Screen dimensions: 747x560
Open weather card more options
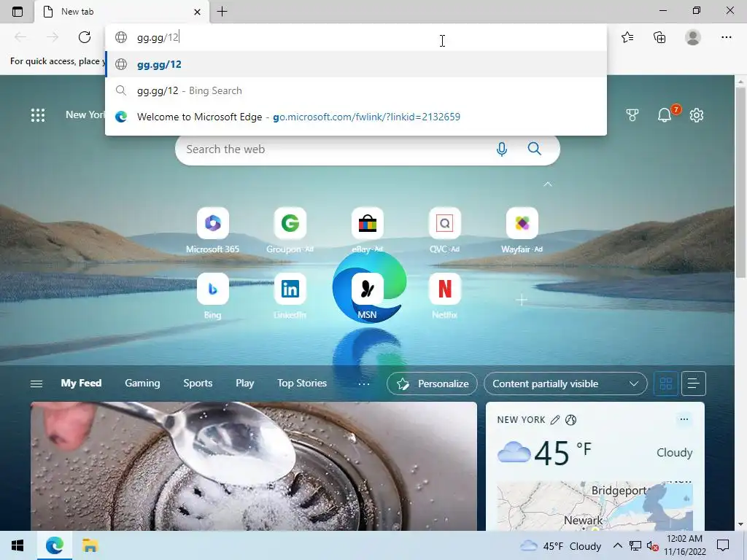[684, 419]
